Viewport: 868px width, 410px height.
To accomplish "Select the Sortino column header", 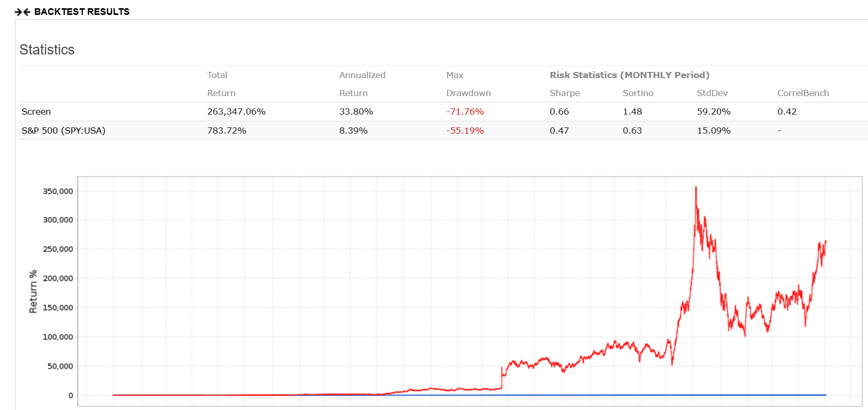I will point(638,93).
